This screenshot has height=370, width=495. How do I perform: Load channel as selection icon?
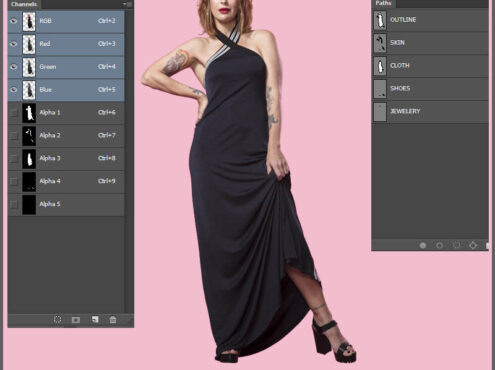57,320
